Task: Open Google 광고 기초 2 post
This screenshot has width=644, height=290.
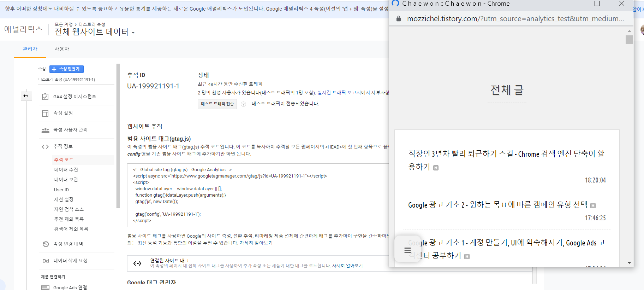Action: tap(497, 205)
